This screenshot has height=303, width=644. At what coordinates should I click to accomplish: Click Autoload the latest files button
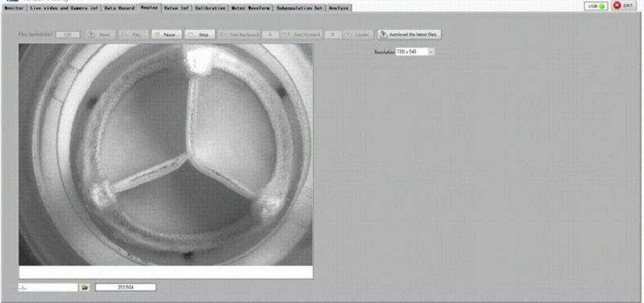click(410, 35)
